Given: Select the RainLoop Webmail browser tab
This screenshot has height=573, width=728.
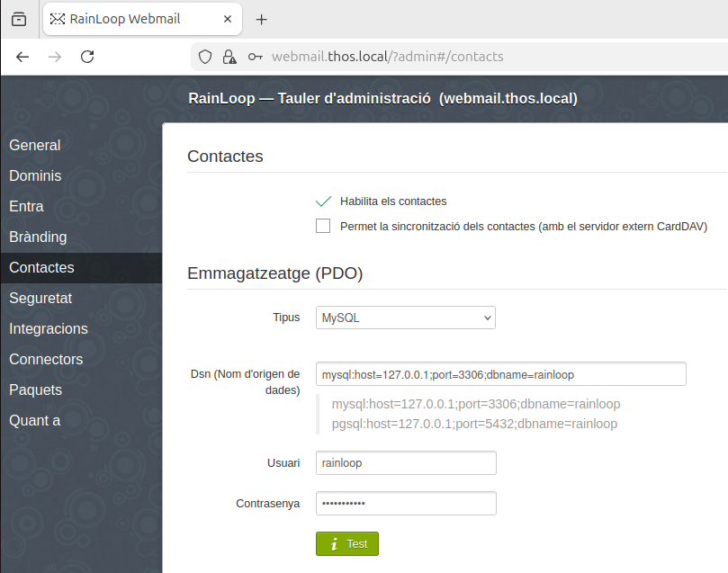Looking at the screenshot, I should tap(142, 19).
